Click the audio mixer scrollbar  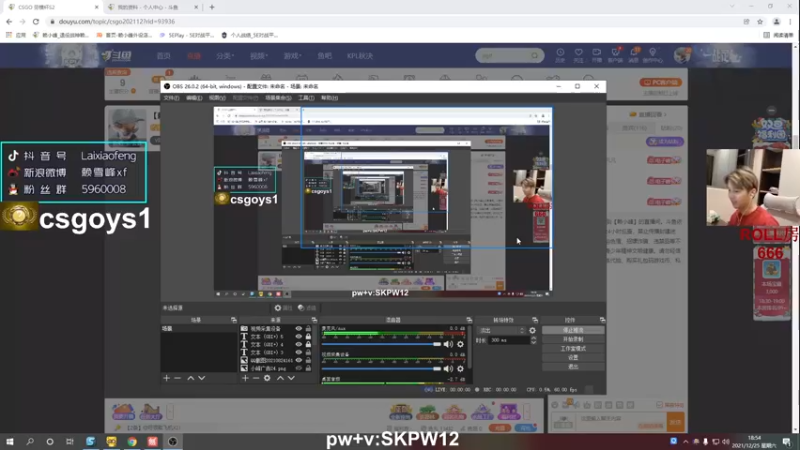point(469,347)
